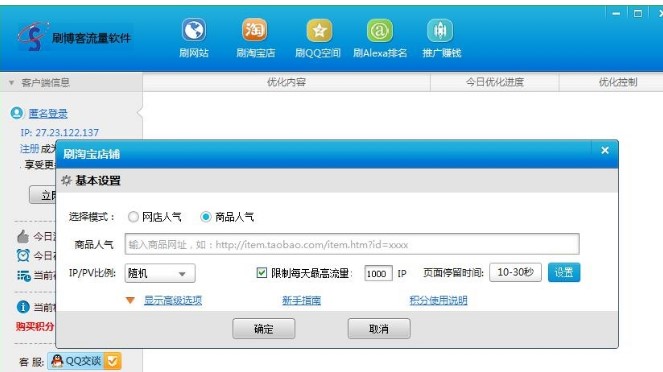Select the 商品人气 mode radio button
This screenshot has height=372, width=663.
[x=205, y=217]
